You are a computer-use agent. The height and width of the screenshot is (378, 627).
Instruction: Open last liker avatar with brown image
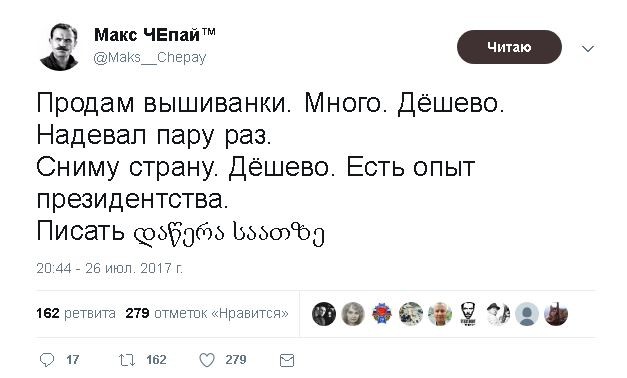[x=556, y=314]
